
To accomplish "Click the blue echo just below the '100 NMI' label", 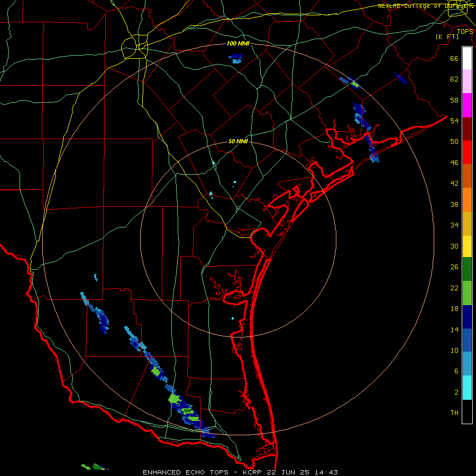I will [236, 58].
